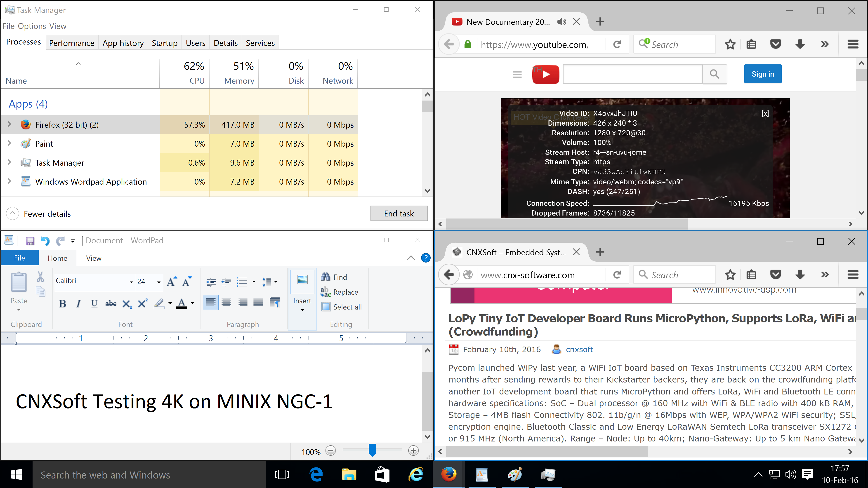Open the Calibri font family dropdown
The image size is (868, 488).
[x=131, y=282]
